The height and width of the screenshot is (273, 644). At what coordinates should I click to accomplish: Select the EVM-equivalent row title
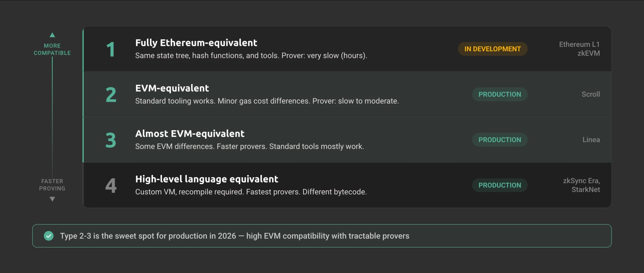[x=172, y=88]
